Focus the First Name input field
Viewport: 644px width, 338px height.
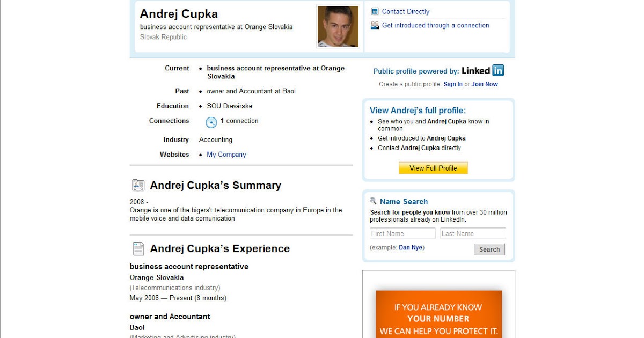[x=402, y=233]
